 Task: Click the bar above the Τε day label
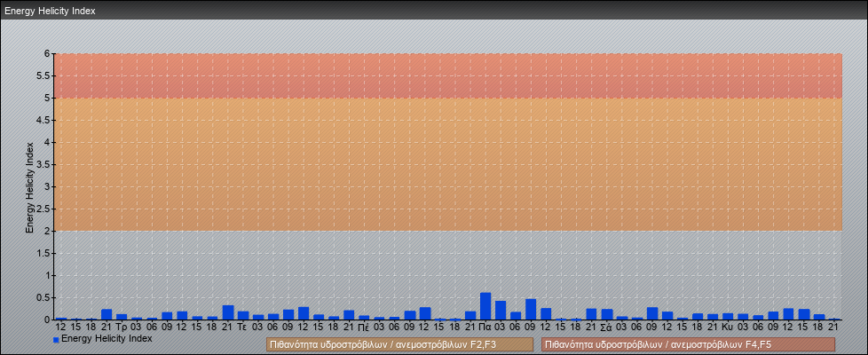tap(243, 316)
